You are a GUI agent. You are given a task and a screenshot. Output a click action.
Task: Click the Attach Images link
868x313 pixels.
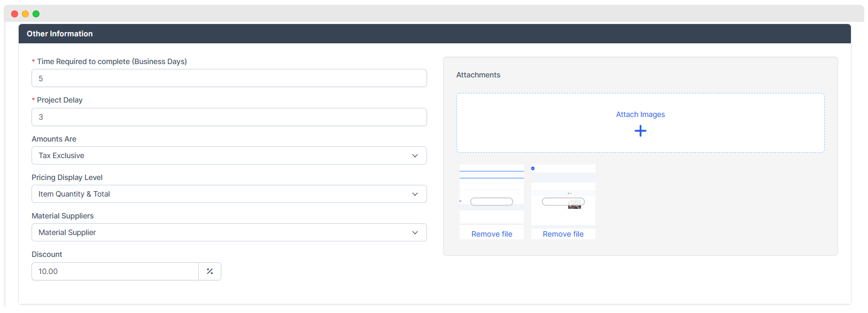click(640, 114)
